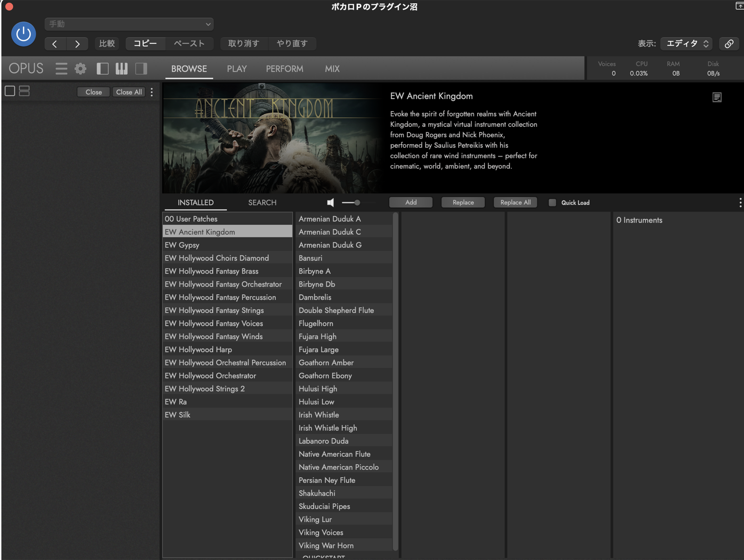Click the コピー copy button
Image resolution: width=744 pixels, height=560 pixels.
point(146,44)
